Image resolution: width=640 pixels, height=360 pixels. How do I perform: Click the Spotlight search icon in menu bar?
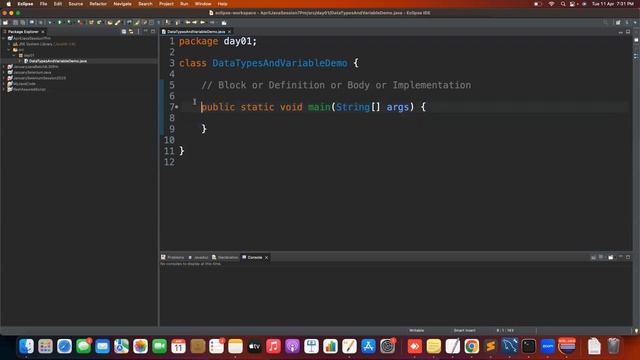tap(563, 4)
